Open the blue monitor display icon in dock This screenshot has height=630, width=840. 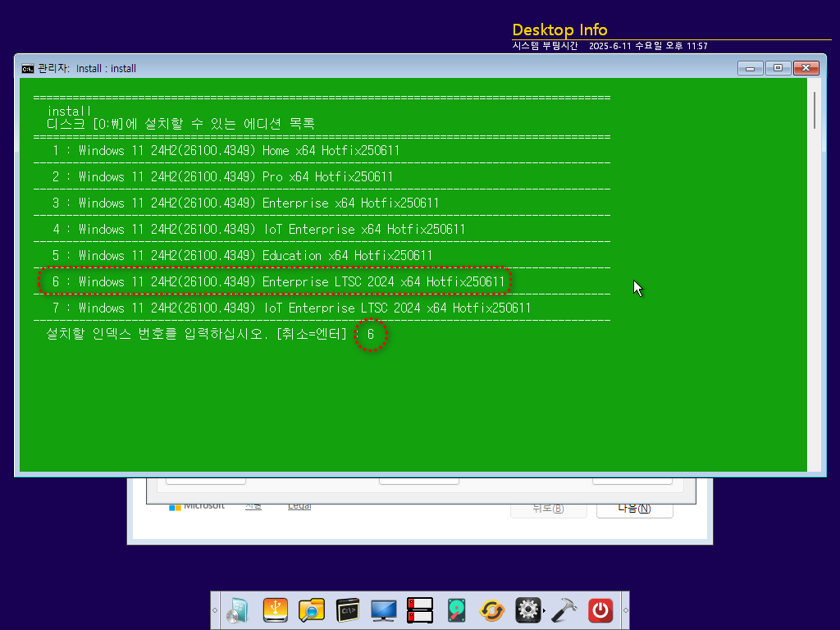coord(384,610)
